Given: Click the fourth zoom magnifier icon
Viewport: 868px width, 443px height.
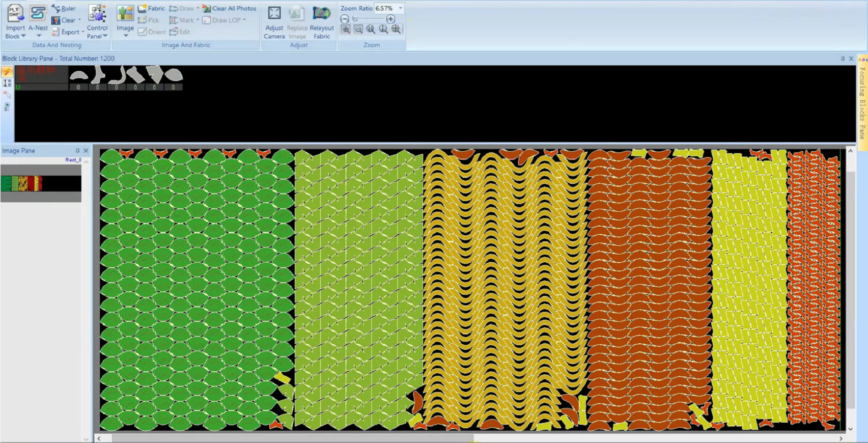Looking at the screenshot, I should (x=383, y=30).
